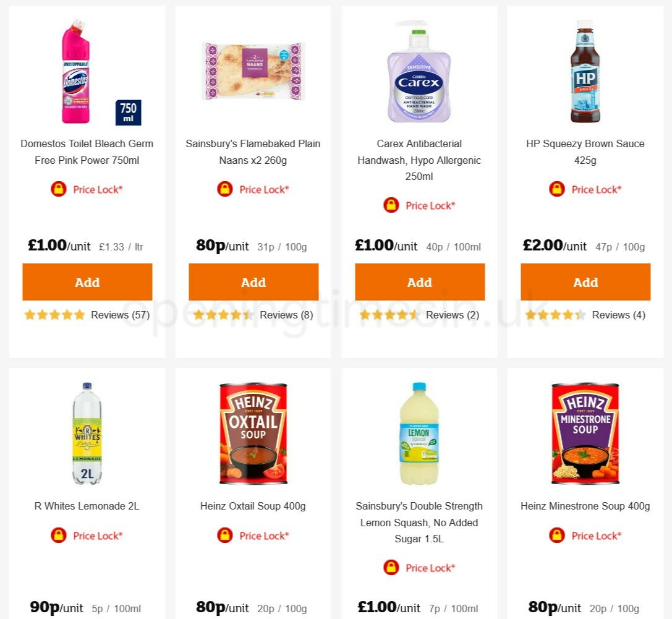The height and width of the screenshot is (619, 672).
Task: Open Reviews (4) for HP Brown Sauce
Action: click(x=619, y=315)
